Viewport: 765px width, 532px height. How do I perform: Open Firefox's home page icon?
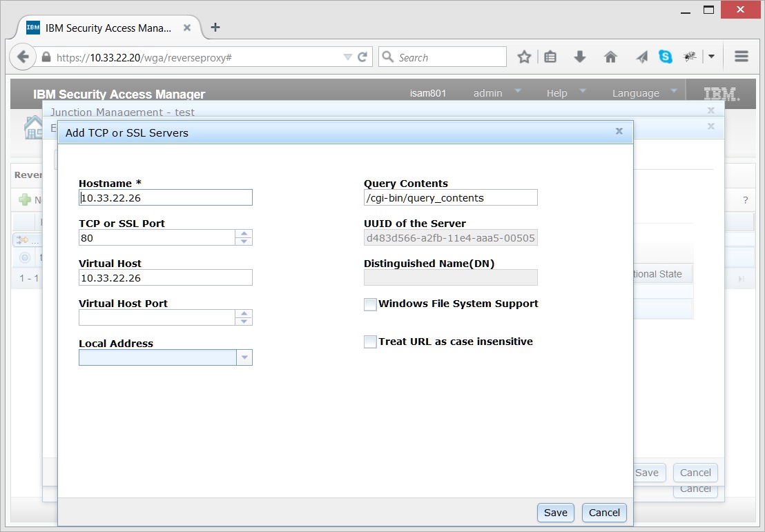(x=610, y=57)
